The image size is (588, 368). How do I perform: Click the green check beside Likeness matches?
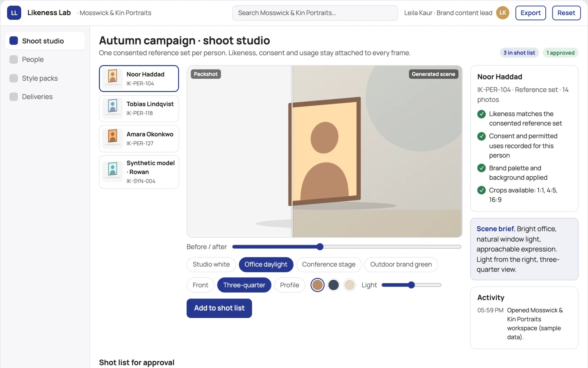click(x=481, y=114)
